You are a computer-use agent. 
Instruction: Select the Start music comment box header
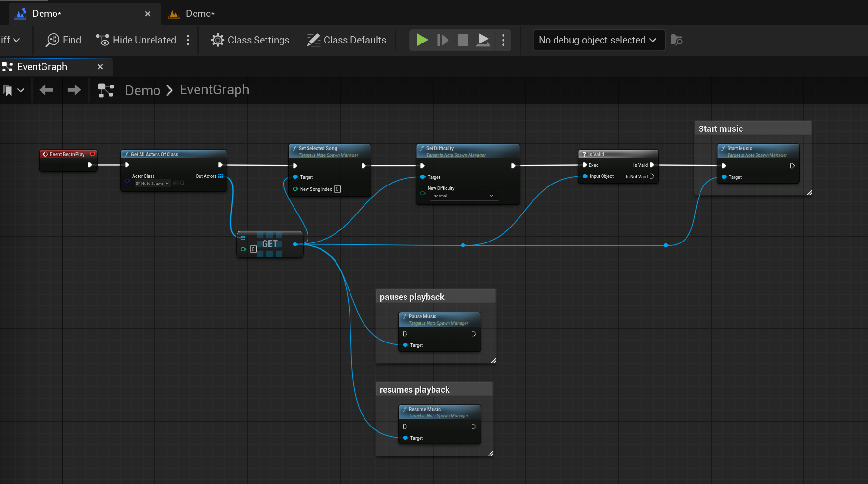[753, 128]
